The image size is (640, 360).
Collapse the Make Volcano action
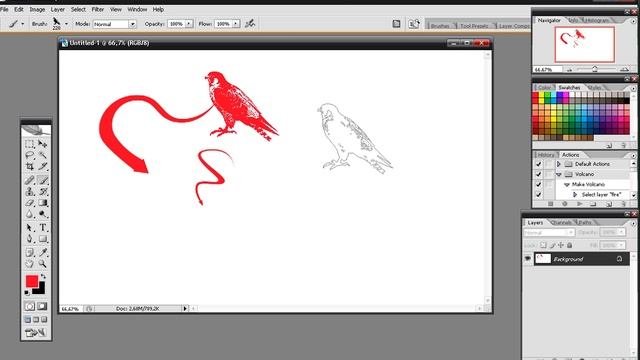(x=567, y=184)
